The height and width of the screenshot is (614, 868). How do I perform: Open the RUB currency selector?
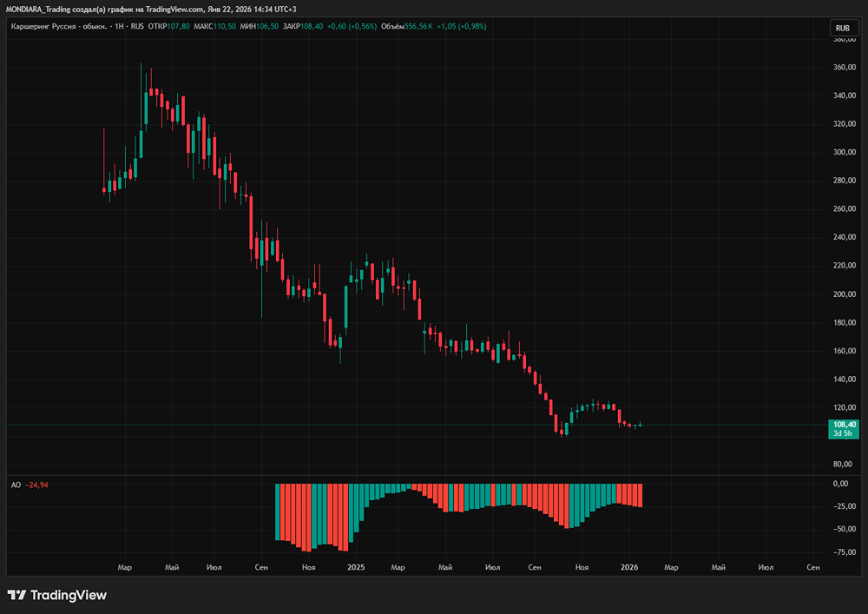pyautogui.click(x=841, y=28)
